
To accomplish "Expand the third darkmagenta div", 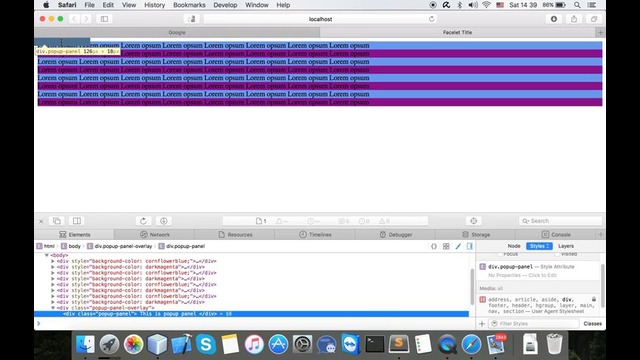I will [53, 290].
